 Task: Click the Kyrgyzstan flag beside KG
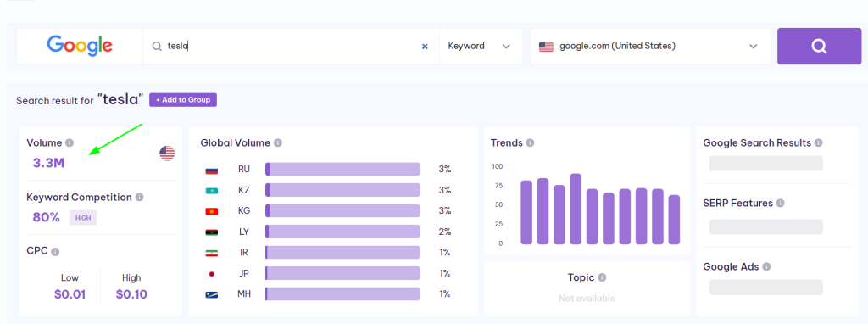[211, 211]
